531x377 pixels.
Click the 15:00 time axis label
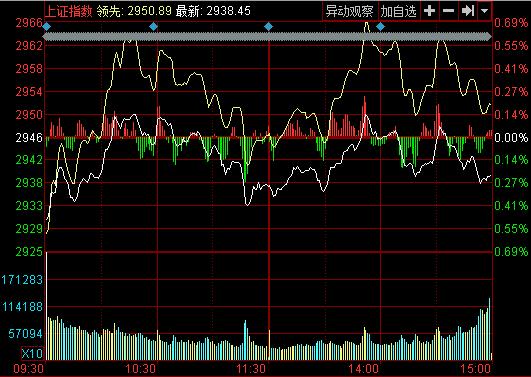click(476, 369)
